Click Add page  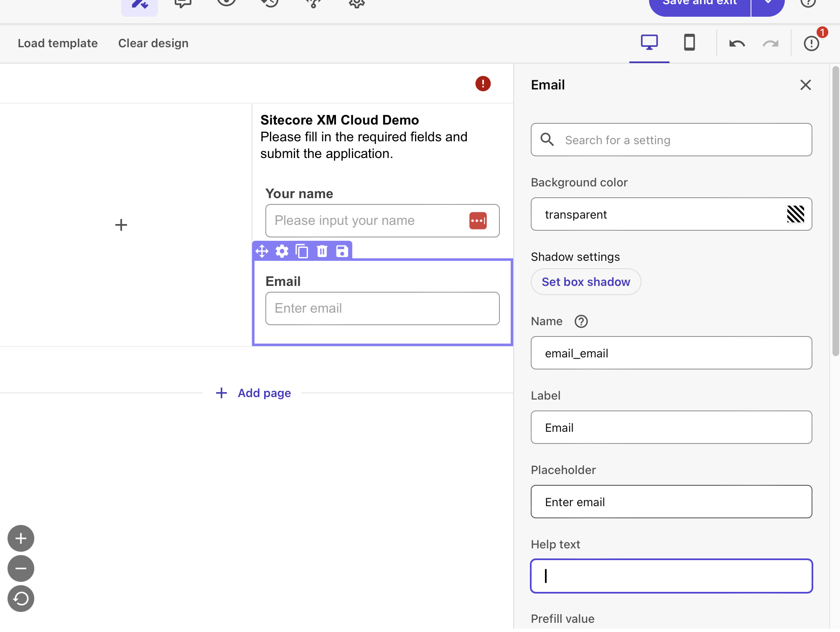point(253,393)
